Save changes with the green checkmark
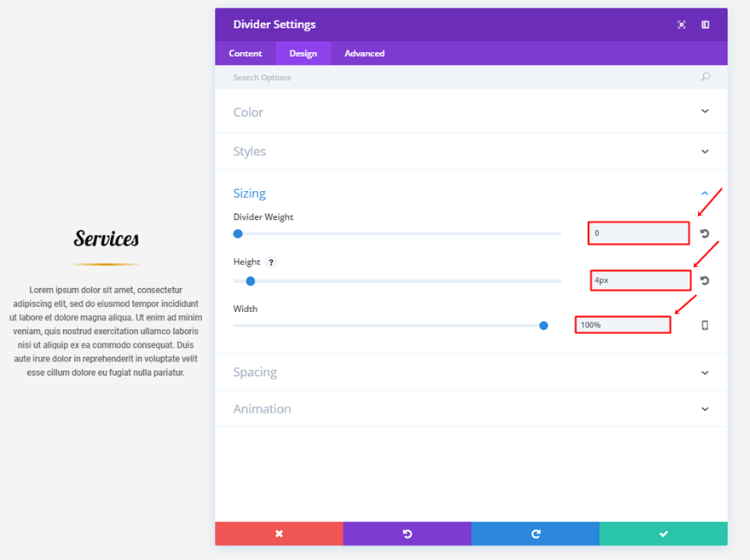 [x=663, y=534]
